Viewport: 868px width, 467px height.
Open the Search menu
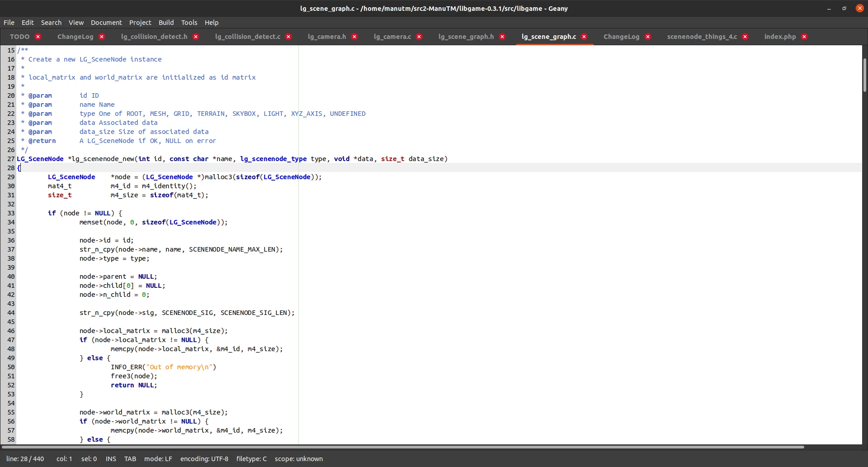coord(51,22)
